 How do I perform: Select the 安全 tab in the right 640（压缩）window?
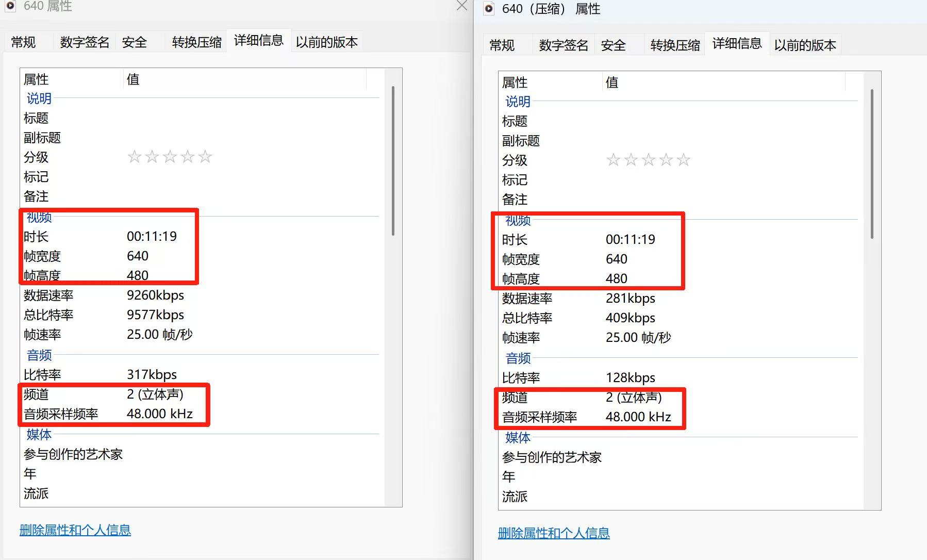point(613,45)
